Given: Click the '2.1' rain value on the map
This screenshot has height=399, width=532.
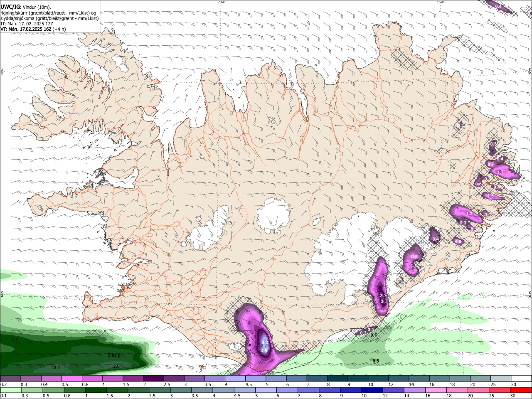Looking at the screenshot, I should coord(57,367).
